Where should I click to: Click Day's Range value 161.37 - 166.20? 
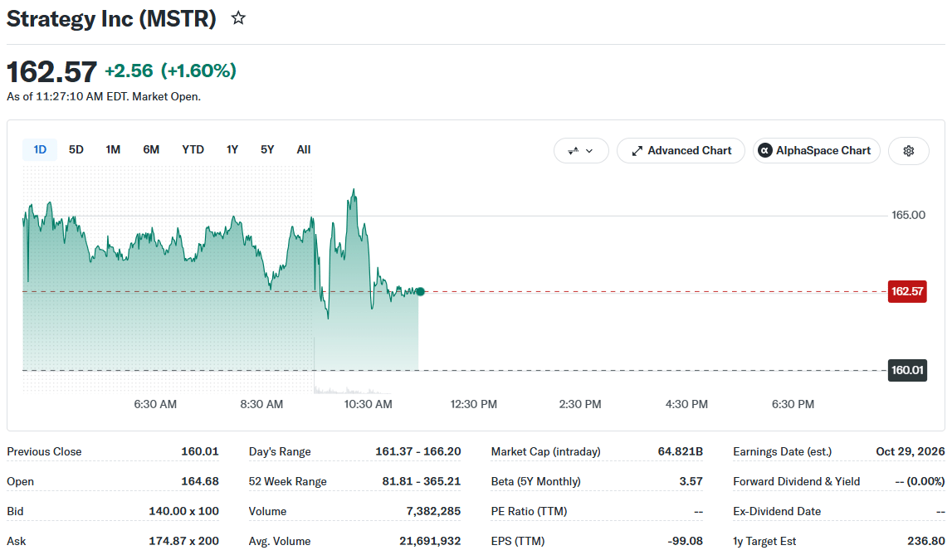pos(417,452)
